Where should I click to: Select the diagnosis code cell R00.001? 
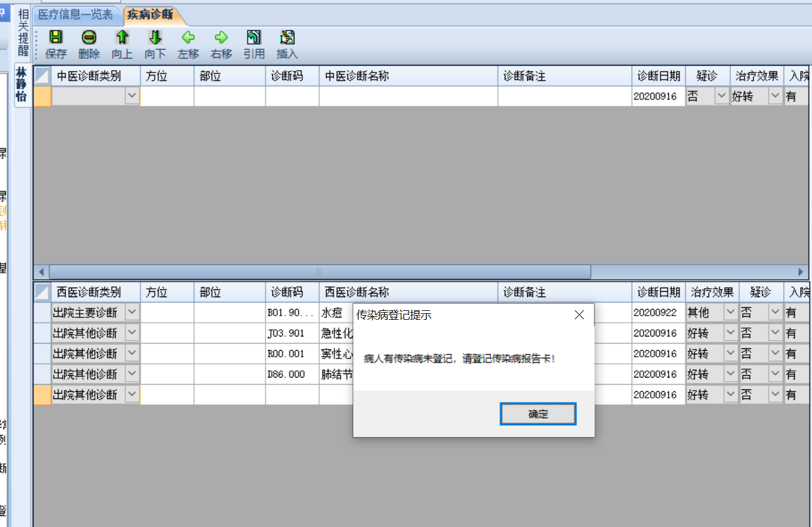pos(293,354)
